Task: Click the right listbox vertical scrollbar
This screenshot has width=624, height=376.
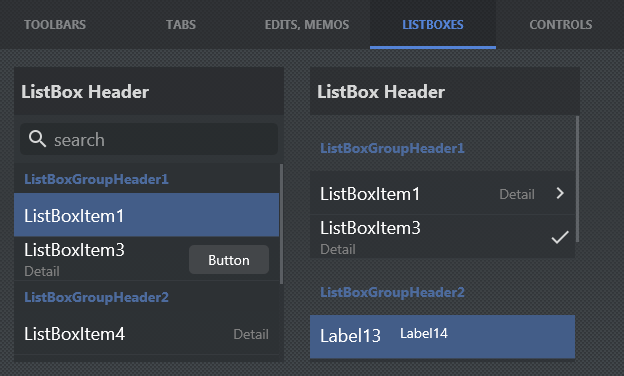Action: (x=577, y=179)
